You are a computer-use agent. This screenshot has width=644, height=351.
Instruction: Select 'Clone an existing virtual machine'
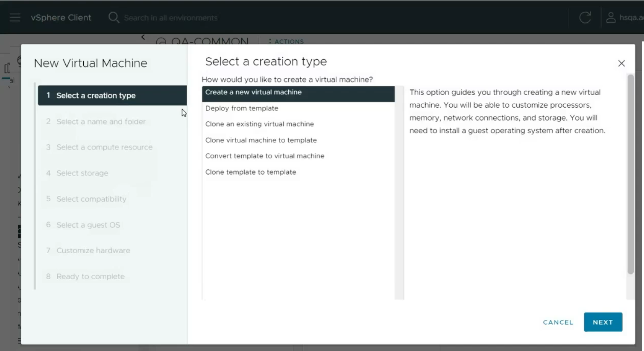click(259, 124)
